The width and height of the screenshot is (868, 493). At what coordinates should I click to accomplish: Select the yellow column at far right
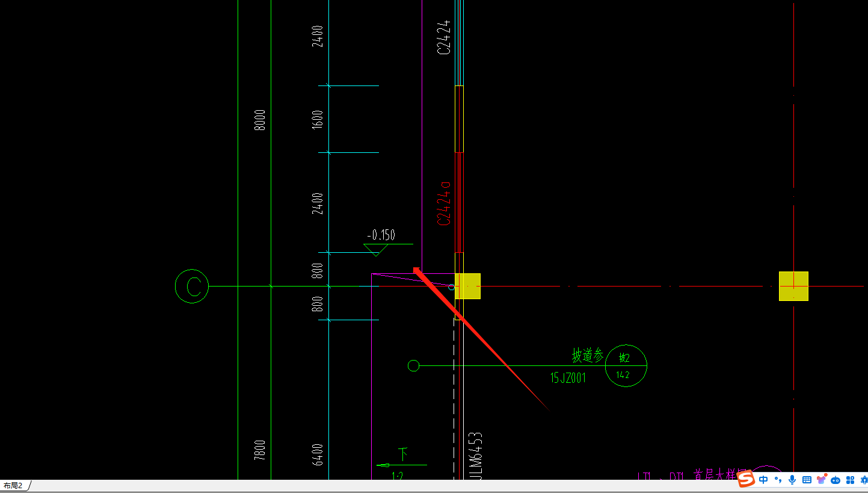[793, 286]
